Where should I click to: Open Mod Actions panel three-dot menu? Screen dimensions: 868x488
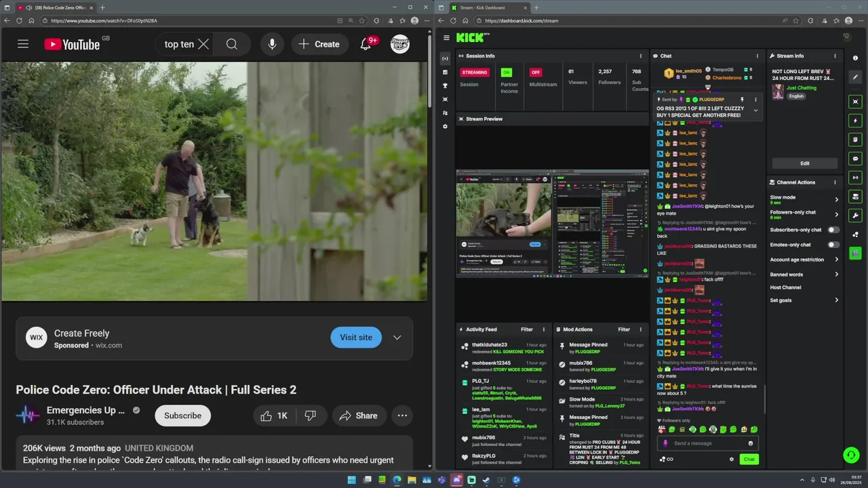[641, 329]
